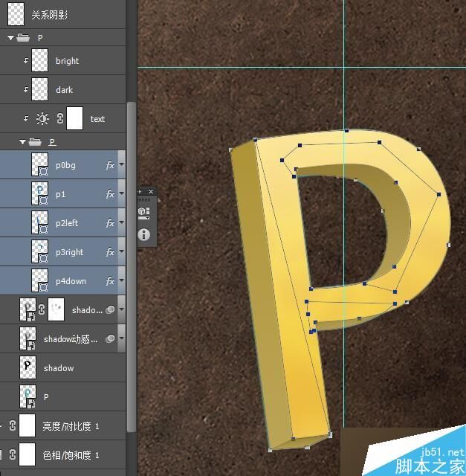This screenshot has height=476, width=466.
Task: Expand effects list of p1 layer
Action: (x=122, y=193)
